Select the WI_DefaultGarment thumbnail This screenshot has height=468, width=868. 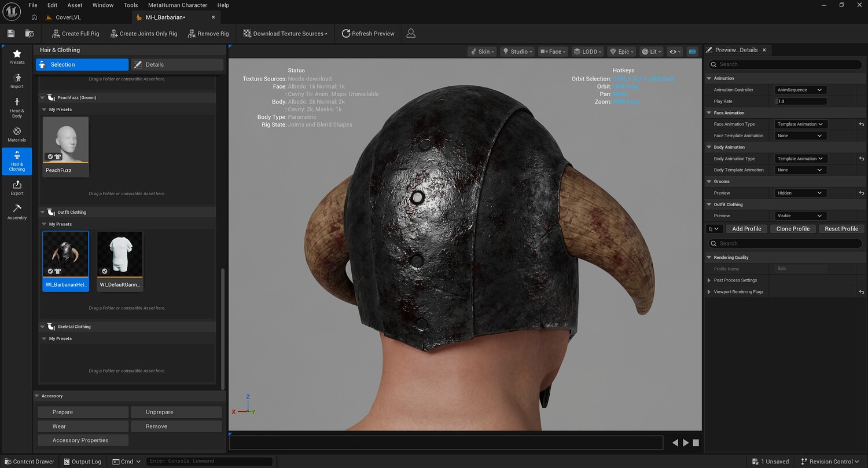pos(120,261)
